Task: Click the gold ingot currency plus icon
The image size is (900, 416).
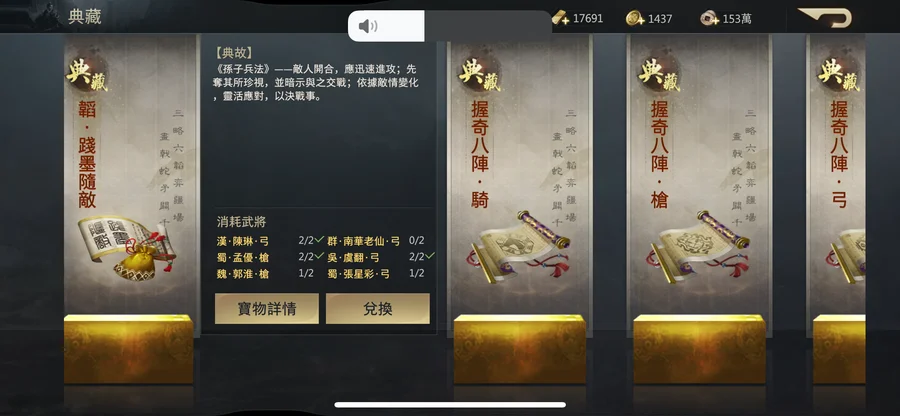Action: [561, 18]
